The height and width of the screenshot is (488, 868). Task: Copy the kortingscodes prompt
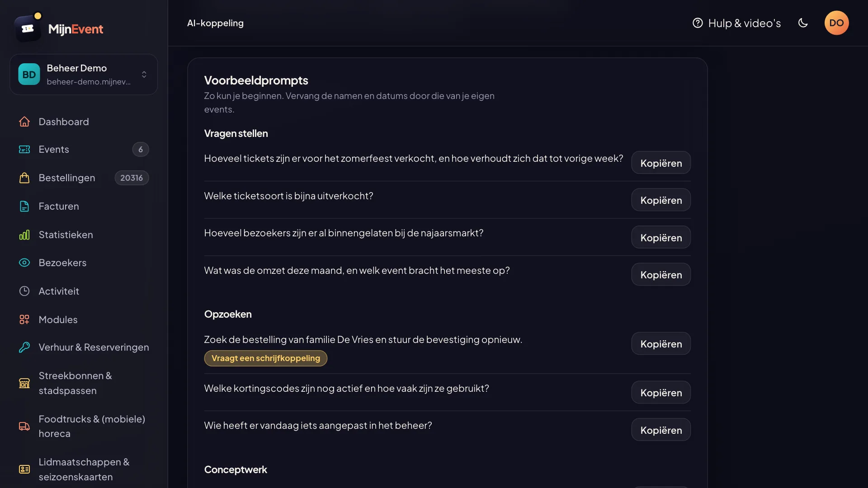661,392
